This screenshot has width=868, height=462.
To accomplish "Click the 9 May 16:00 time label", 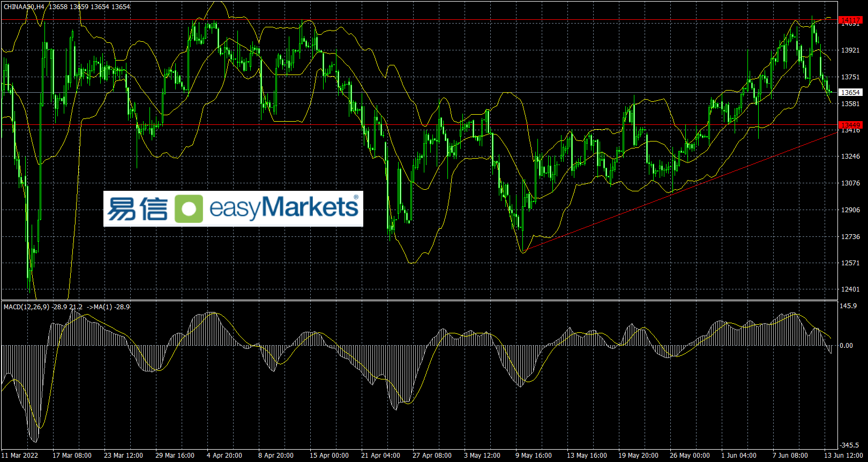I will [534, 456].
